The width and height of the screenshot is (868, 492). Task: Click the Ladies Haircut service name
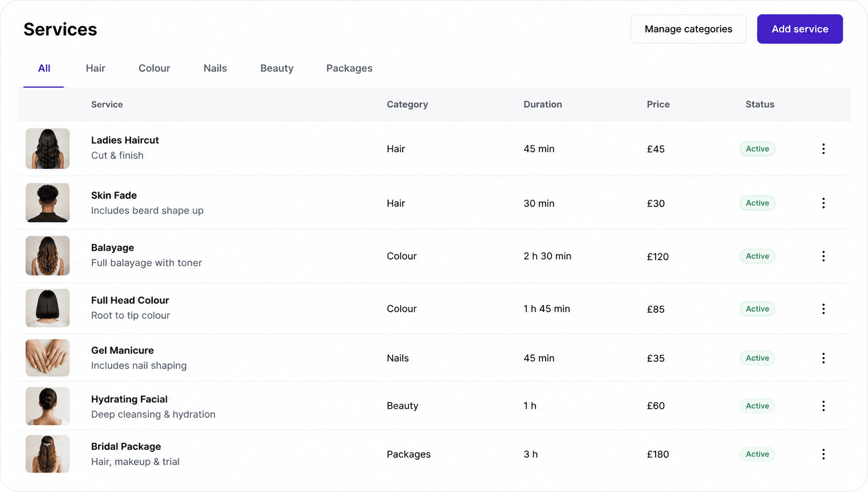(x=125, y=140)
